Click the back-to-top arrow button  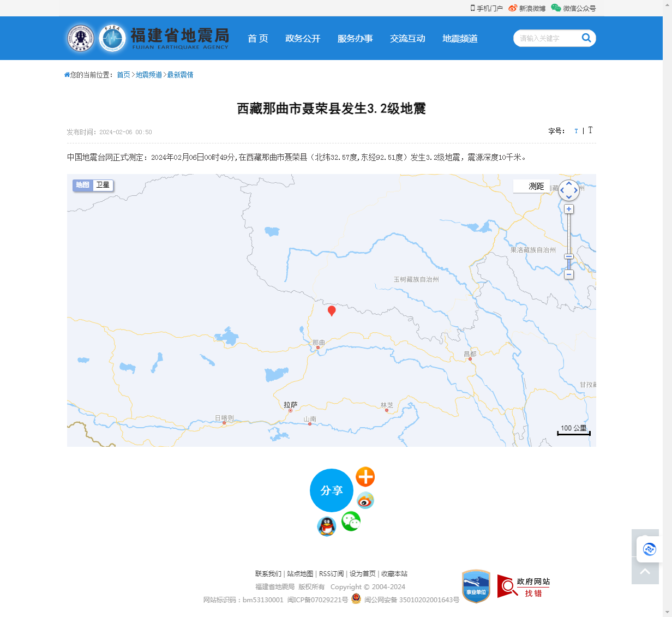(x=645, y=571)
